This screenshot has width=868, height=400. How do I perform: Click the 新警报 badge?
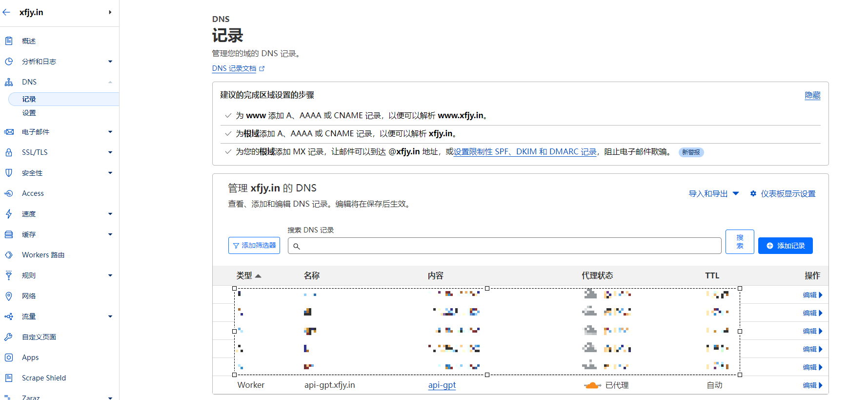pyautogui.click(x=691, y=152)
